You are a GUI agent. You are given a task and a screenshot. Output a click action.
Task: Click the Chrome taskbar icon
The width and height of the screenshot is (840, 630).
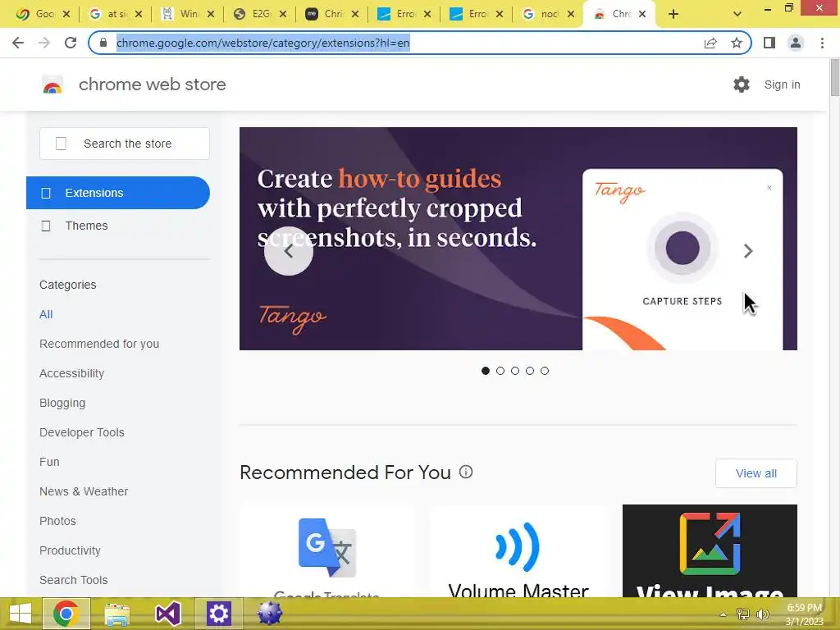point(66,614)
